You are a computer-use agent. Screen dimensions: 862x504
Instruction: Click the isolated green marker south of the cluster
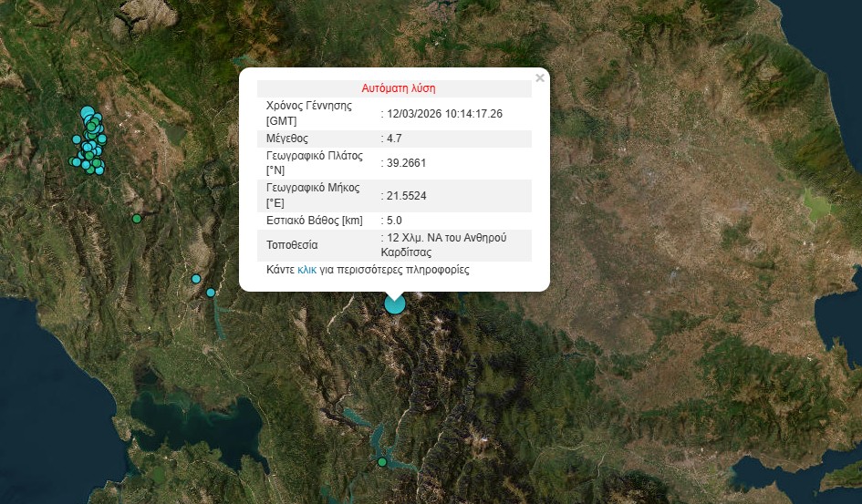(x=137, y=219)
